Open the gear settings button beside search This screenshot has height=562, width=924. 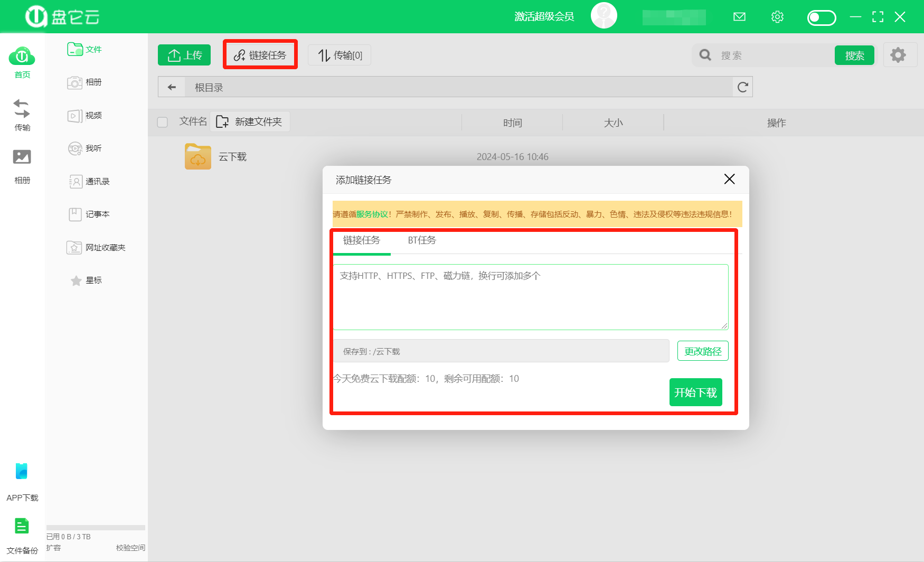point(898,55)
